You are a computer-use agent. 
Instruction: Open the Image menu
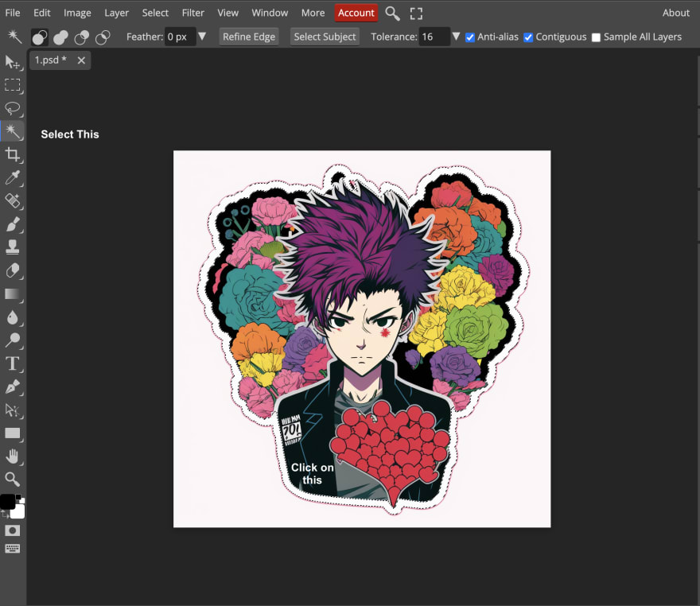tap(77, 13)
